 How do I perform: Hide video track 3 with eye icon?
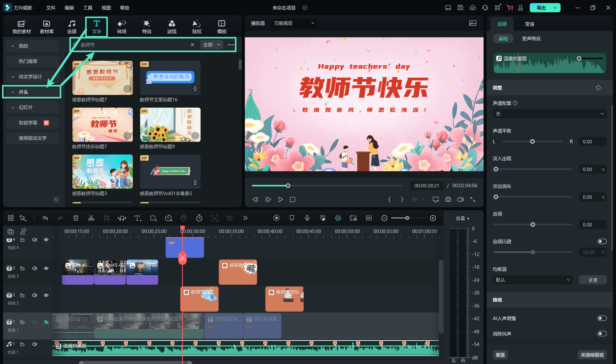[x=46, y=268]
